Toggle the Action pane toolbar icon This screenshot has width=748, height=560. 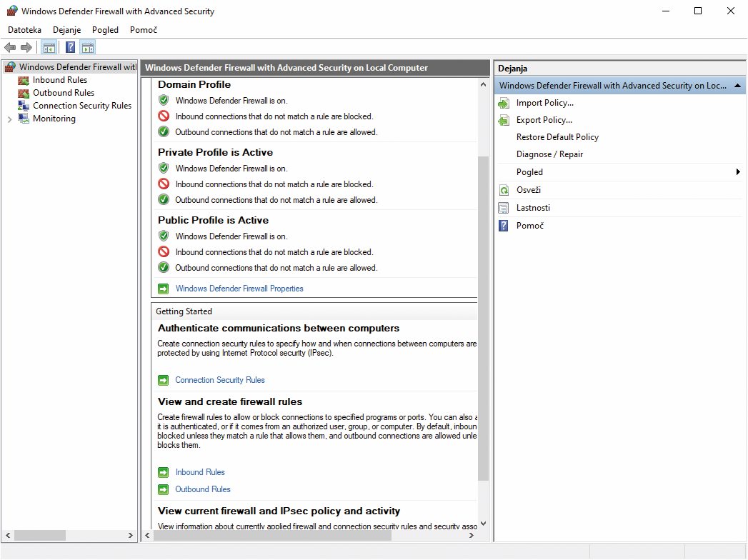coord(88,47)
